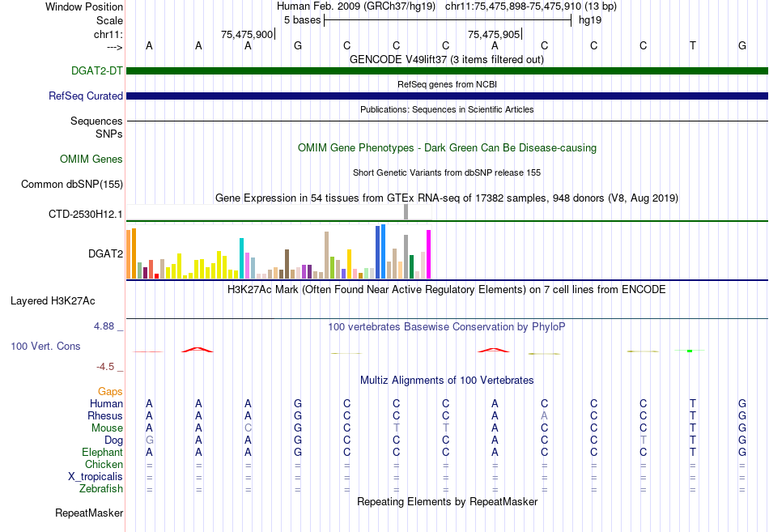
Task: Click the orange Gaps label
Action: [x=110, y=391]
